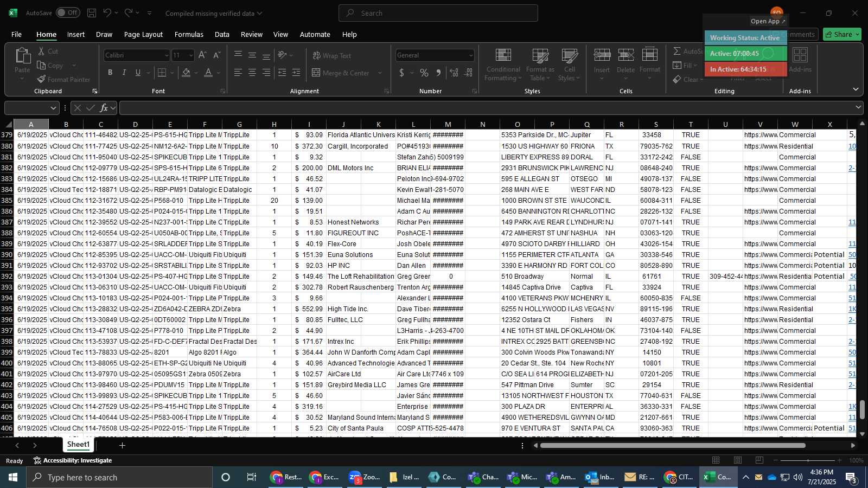868x488 pixels.
Task: Switch to the Formulas tab
Action: 189,34
